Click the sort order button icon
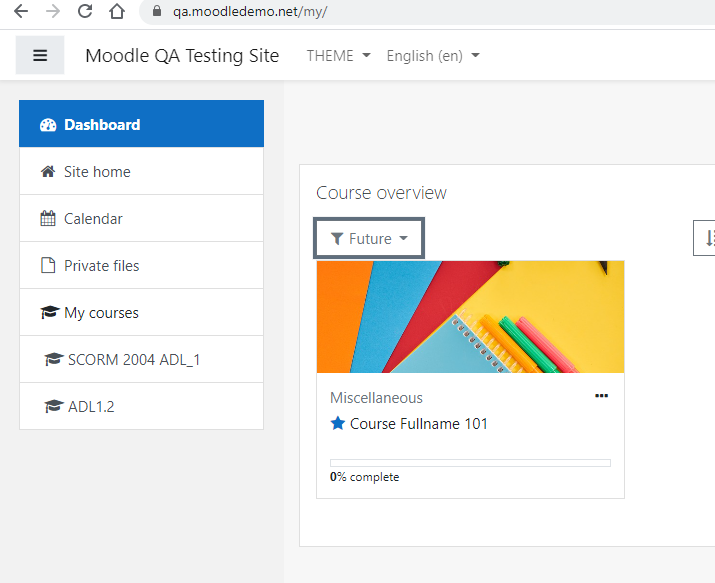The image size is (715, 583). click(705, 238)
